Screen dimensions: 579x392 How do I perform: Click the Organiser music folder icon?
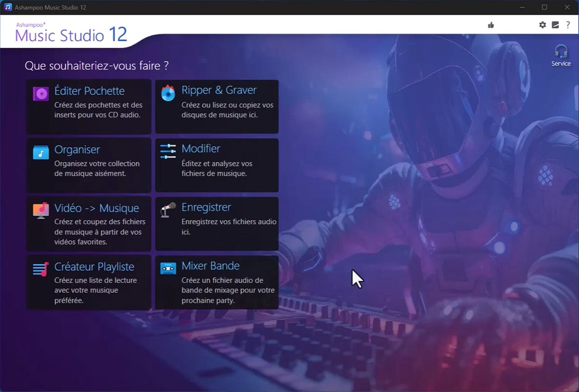pos(41,152)
